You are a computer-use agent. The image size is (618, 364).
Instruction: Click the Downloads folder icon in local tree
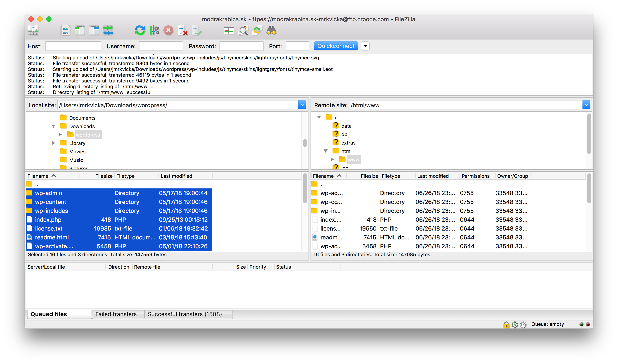click(63, 126)
